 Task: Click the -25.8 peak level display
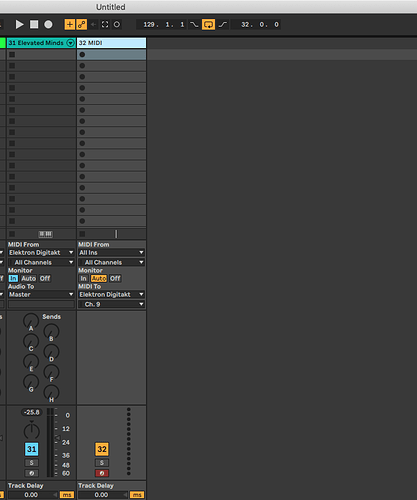tap(32, 412)
